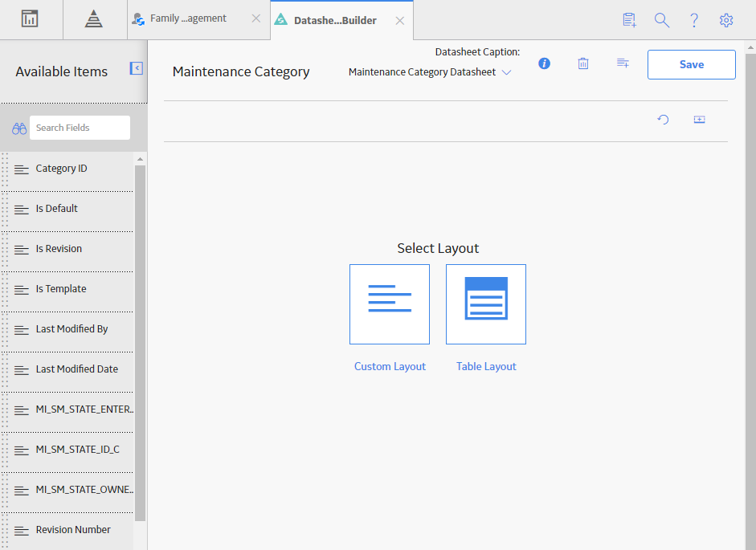Click the drag handle beside Category ID
Screen dimensions: 756x550
(x=6, y=170)
